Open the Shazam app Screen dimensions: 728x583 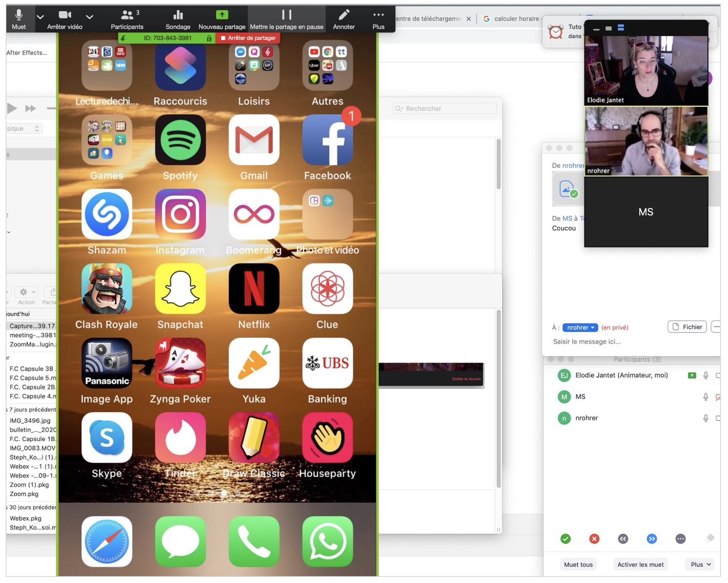click(106, 215)
